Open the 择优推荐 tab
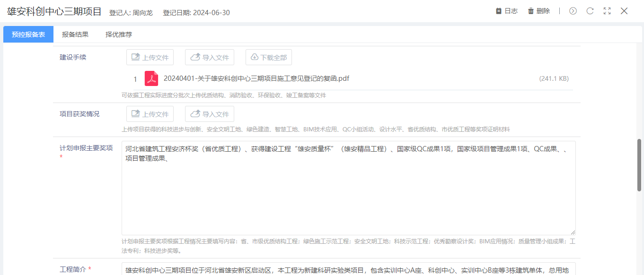The width and height of the screenshot is (644, 275). pos(119,34)
